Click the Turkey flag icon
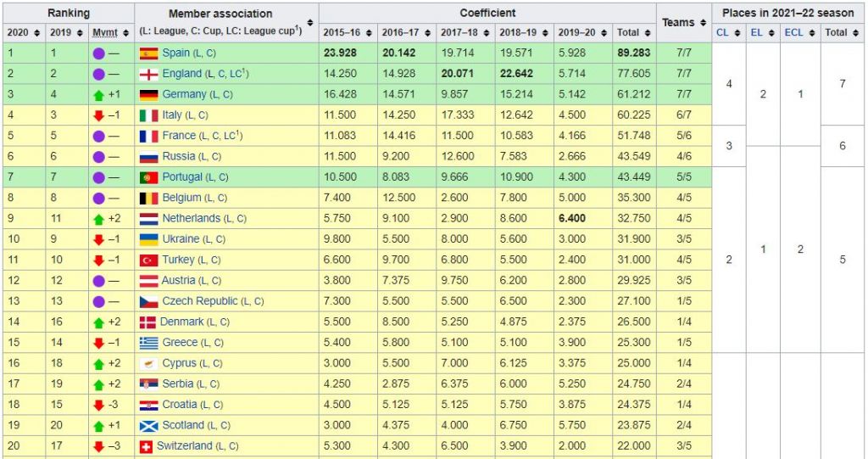Viewport: 868px width, 459px height. pos(148,260)
